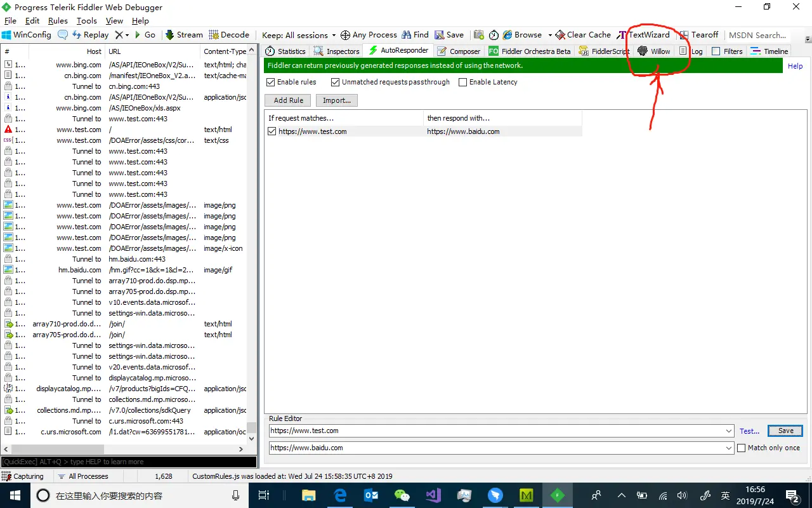This screenshot has width=812, height=508.
Task: Click the Add Rule button
Action: point(288,100)
